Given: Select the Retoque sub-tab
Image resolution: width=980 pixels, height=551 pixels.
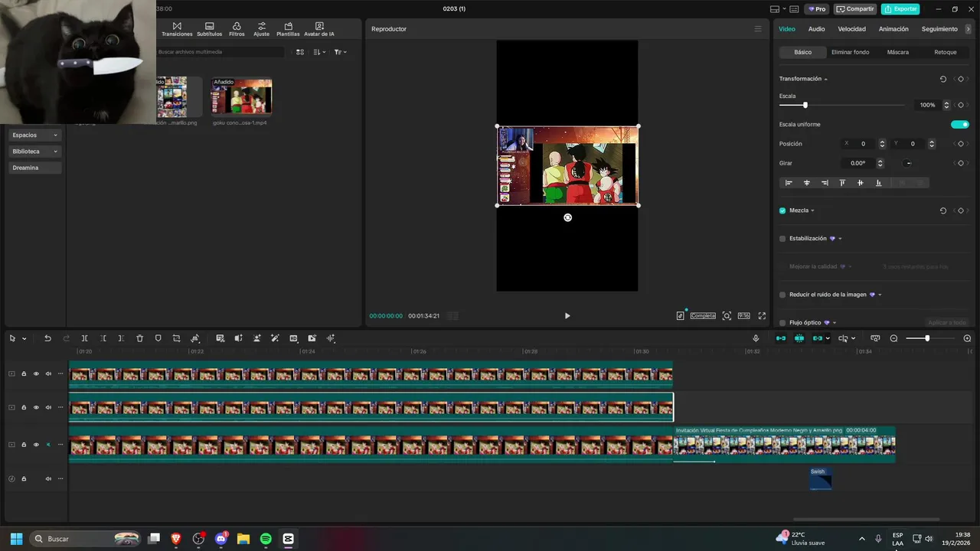Looking at the screenshot, I should (945, 52).
